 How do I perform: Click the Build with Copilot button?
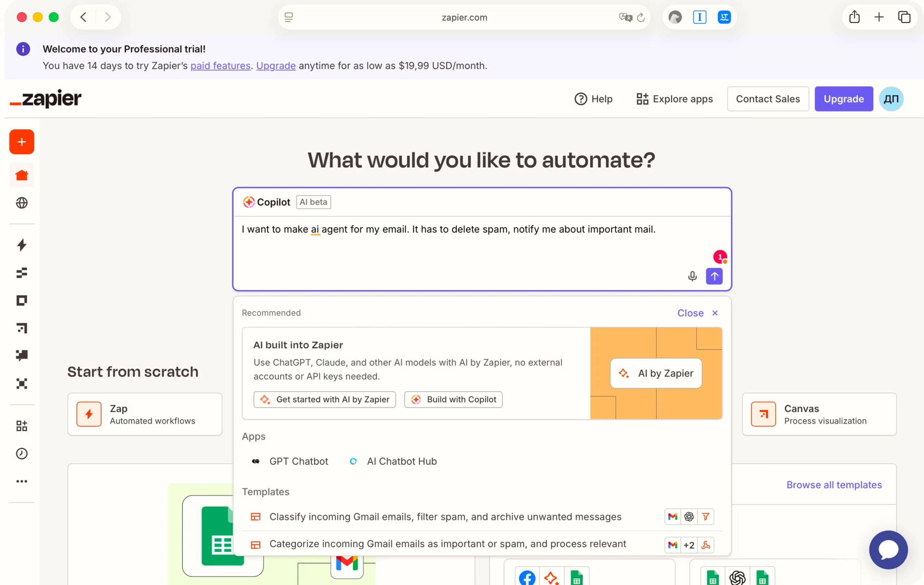click(453, 399)
